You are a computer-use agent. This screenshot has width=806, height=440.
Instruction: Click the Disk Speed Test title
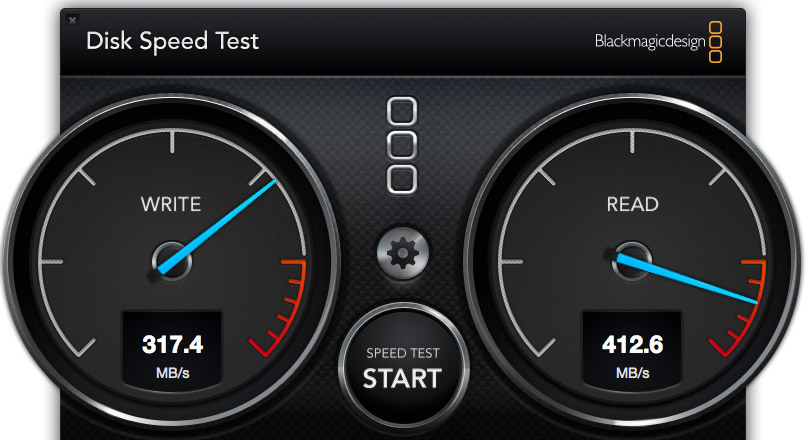click(172, 41)
